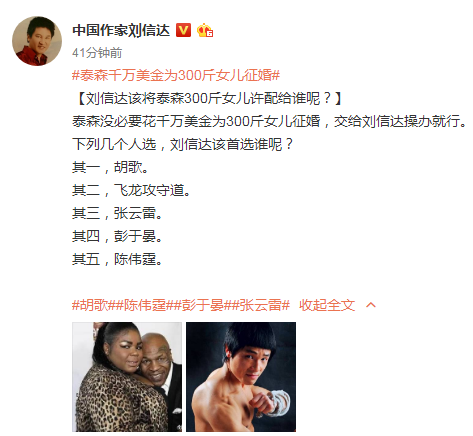The image size is (473, 436).
Task: Click the line 其四，彭于晏。
Action: tap(117, 236)
